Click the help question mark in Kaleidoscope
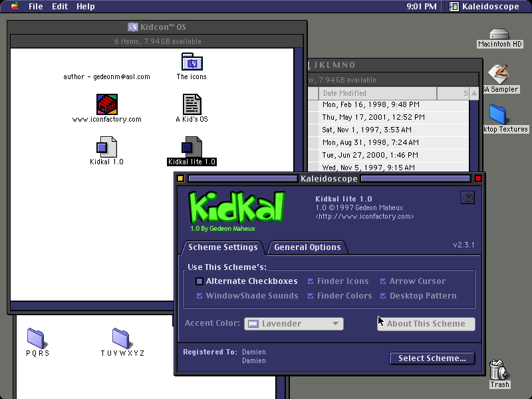This screenshot has width=532, height=399. (468, 198)
